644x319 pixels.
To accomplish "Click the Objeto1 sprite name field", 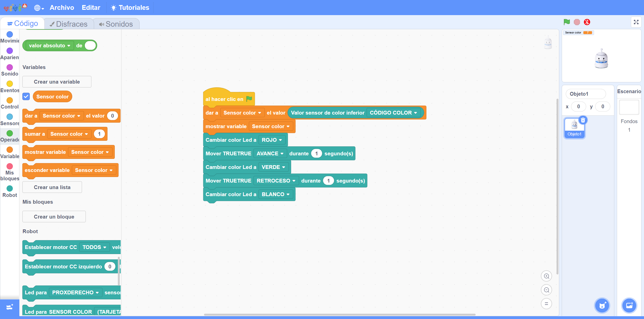I will (x=585, y=94).
